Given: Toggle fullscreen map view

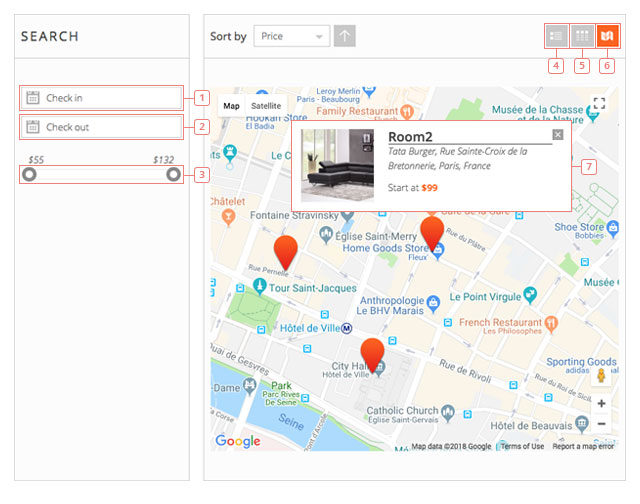Looking at the screenshot, I should 599,103.
